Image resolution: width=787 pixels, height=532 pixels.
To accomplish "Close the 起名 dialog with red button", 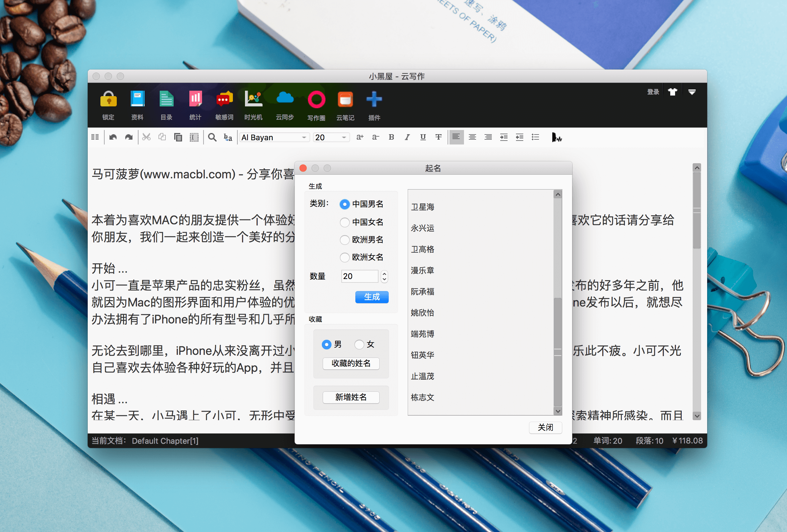I will [303, 168].
